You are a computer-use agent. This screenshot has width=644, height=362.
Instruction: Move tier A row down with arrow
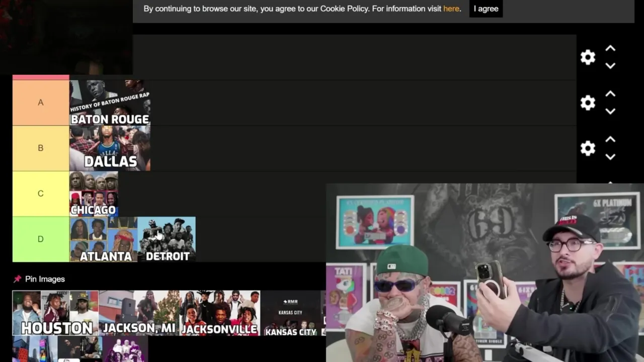pos(610,111)
